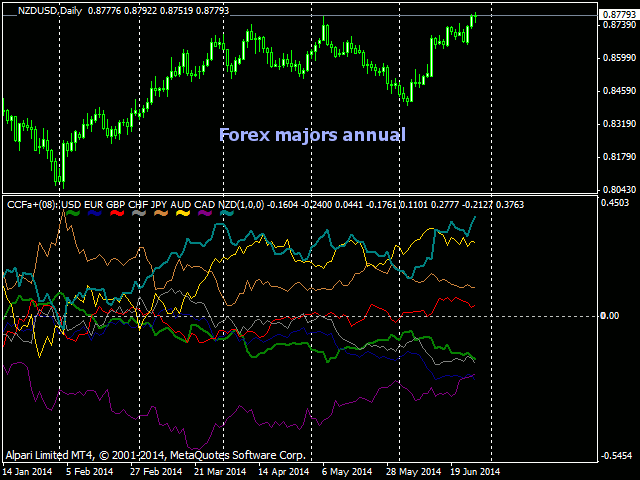Click the 19 Jun 2014 date marker

pos(475,472)
